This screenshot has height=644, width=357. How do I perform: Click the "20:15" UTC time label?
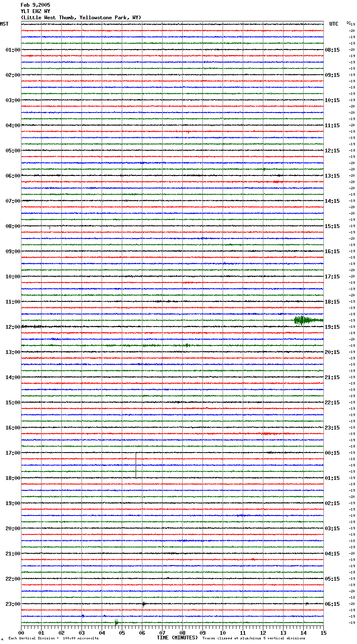point(332,352)
